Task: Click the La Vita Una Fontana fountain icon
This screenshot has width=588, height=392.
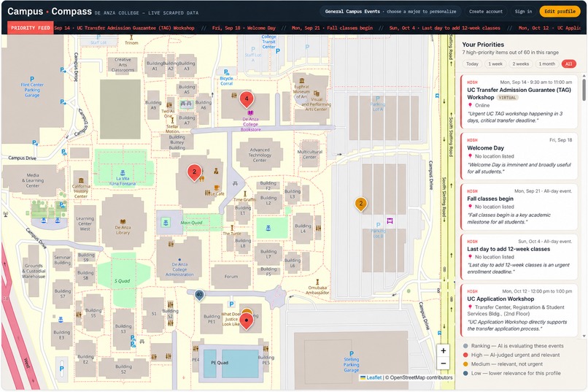Action: pos(123,172)
